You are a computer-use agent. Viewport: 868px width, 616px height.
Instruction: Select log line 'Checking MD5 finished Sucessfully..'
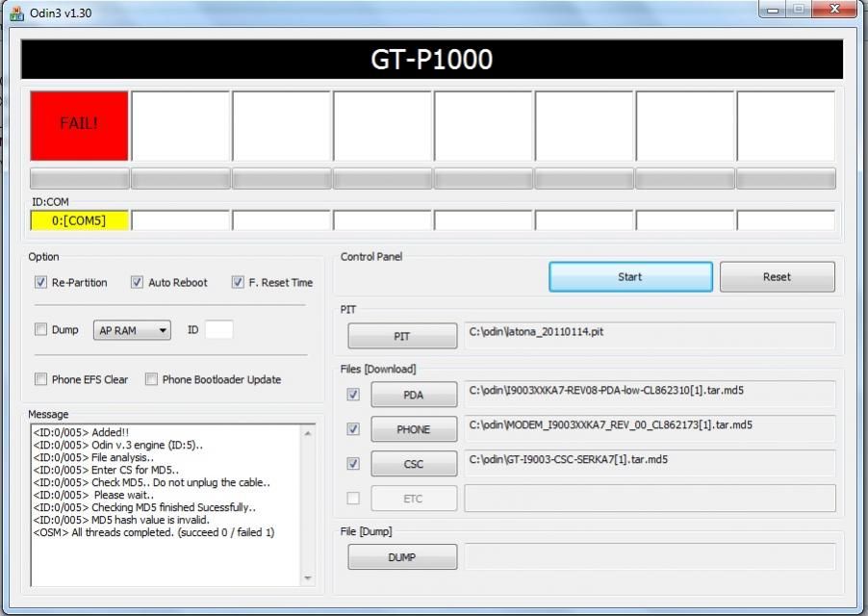click(144, 507)
